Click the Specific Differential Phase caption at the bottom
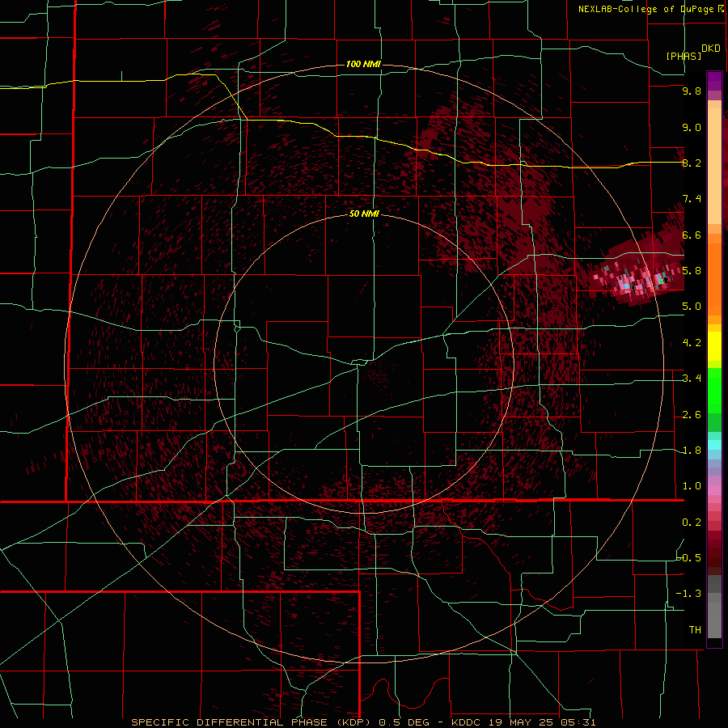 [x=363, y=722]
